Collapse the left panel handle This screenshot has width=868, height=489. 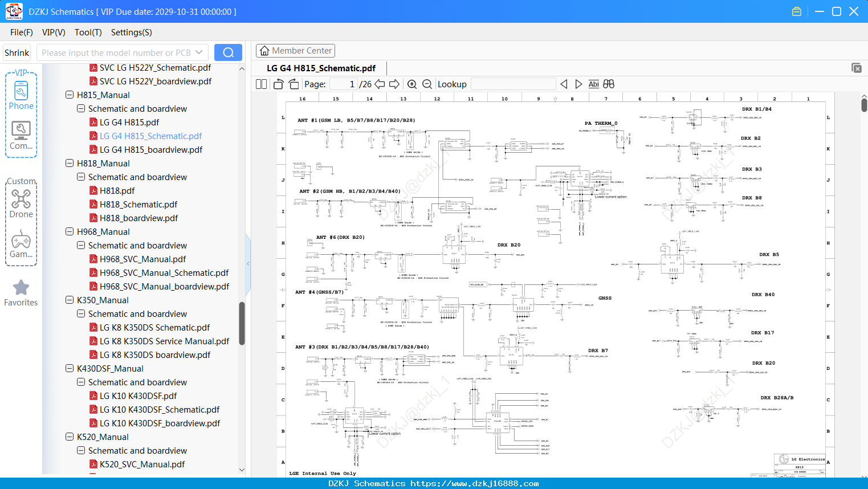click(x=248, y=263)
